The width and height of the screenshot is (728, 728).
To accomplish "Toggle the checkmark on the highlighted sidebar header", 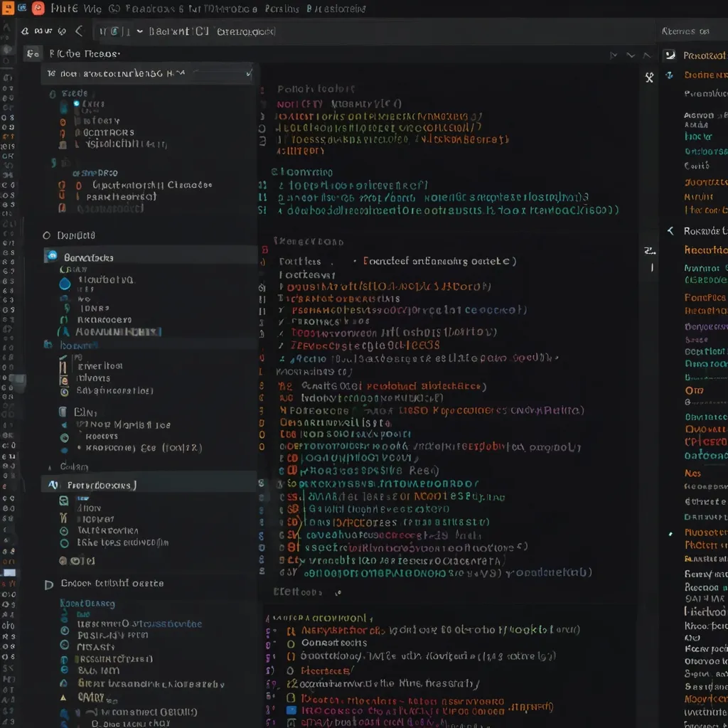I will point(248,73).
